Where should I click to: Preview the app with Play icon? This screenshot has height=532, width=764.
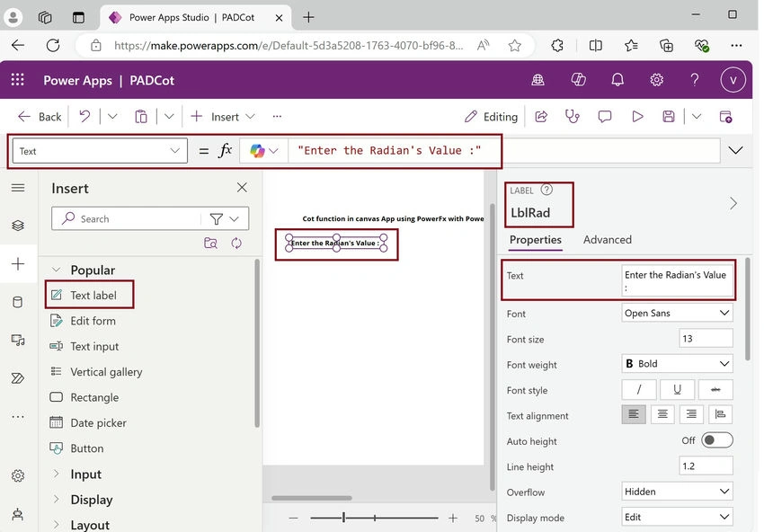[x=637, y=117]
